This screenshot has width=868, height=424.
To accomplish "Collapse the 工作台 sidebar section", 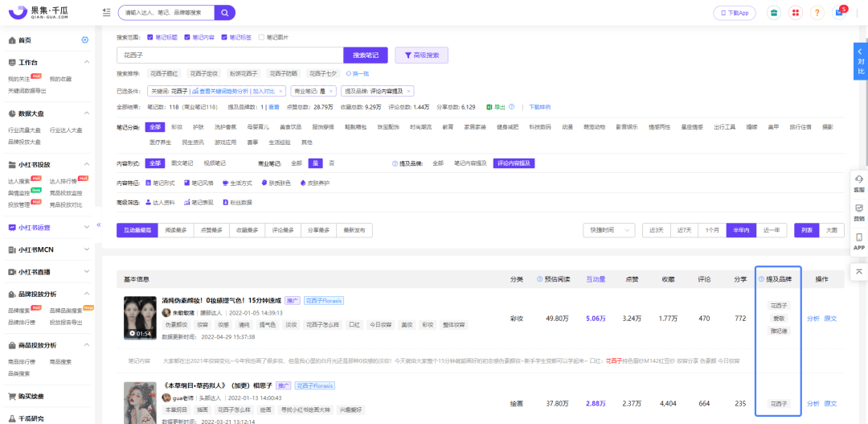I will click(x=86, y=62).
